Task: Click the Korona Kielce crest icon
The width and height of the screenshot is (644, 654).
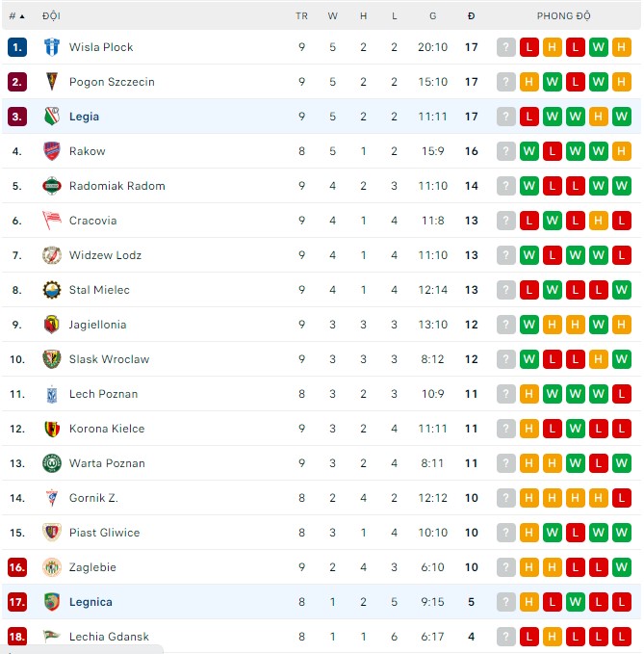Action: coord(52,429)
